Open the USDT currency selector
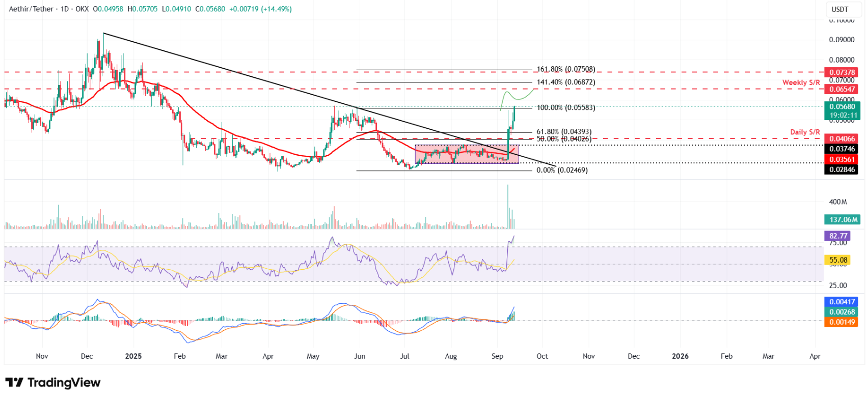The image size is (868, 398). pyautogui.click(x=839, y=9)
